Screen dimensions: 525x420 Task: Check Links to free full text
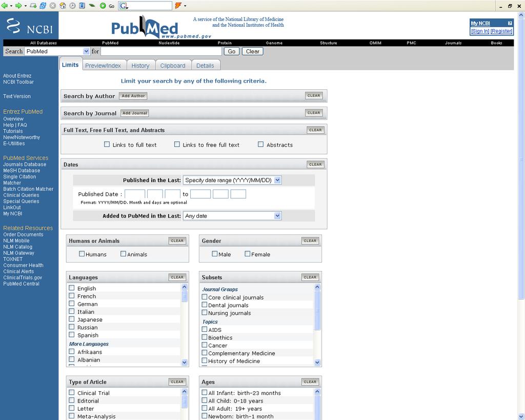coord(177,144)
